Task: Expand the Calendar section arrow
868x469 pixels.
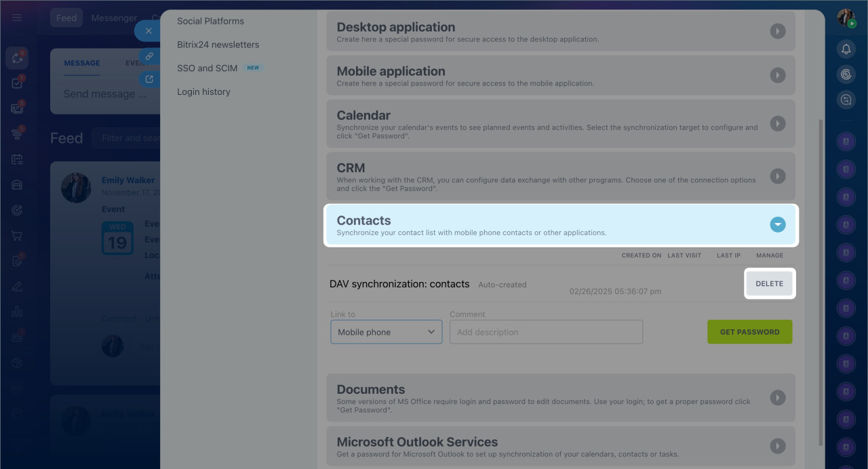Action: [x=777, y=123]
